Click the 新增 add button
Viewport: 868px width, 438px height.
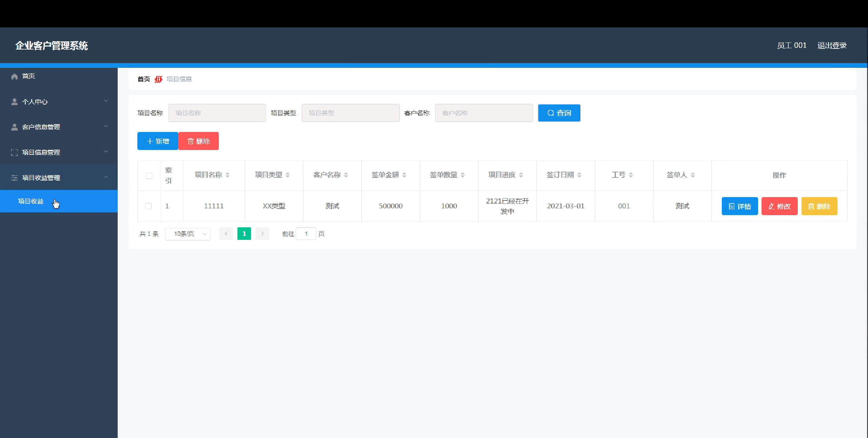tap(158, 141)
